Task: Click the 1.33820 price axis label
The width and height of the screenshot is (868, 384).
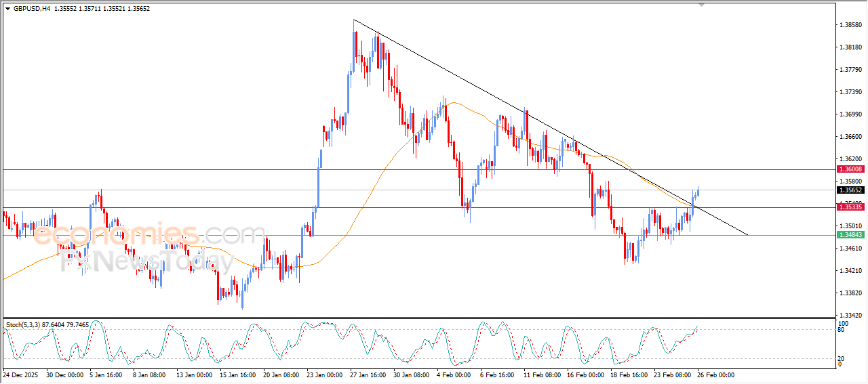Action: tap(850, 293)
